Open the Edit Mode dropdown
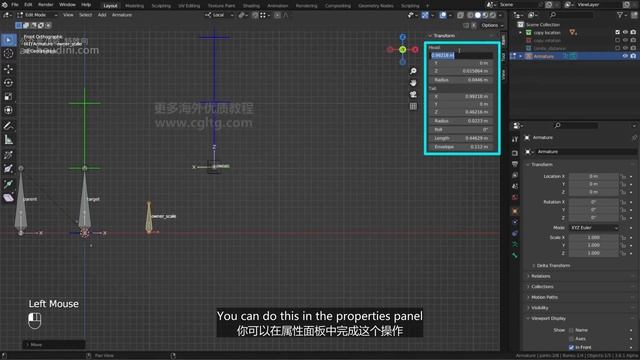Image resolution: width=640 pixels, height=360 pixels. [x=37, y=15]
